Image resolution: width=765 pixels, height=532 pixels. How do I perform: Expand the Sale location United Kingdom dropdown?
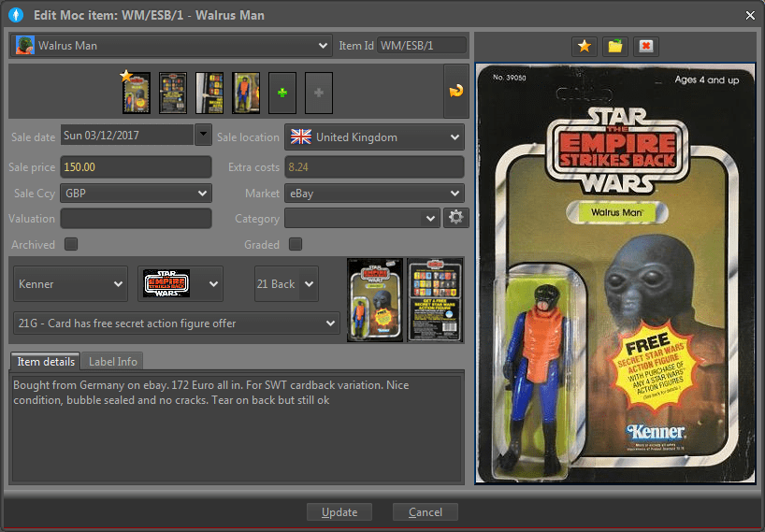374,137
